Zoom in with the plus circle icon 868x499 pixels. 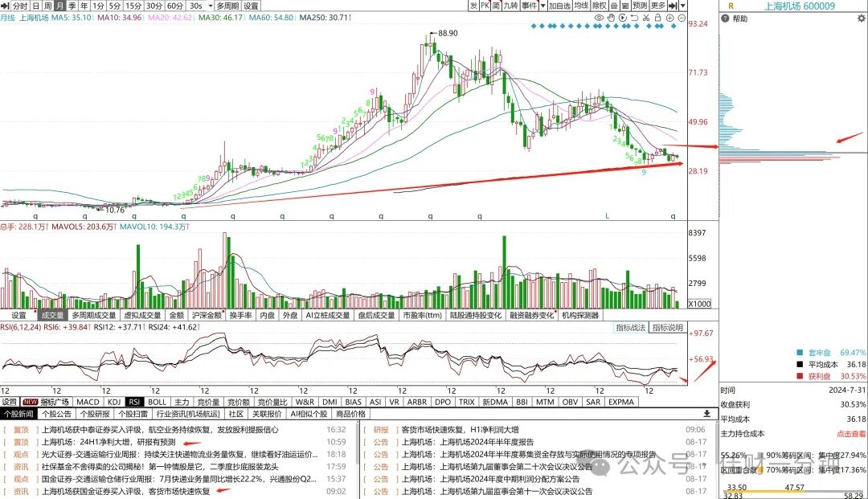[x=669, y=18]
